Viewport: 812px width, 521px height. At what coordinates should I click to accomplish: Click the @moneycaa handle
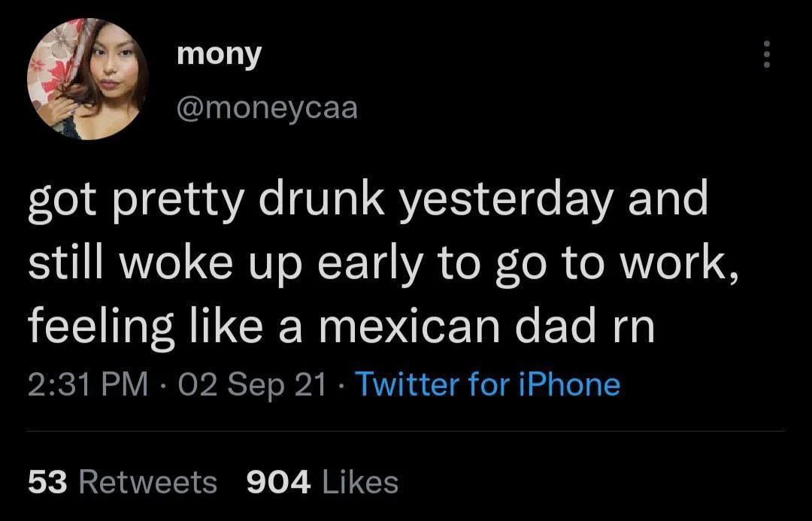(x=266, y=110)
